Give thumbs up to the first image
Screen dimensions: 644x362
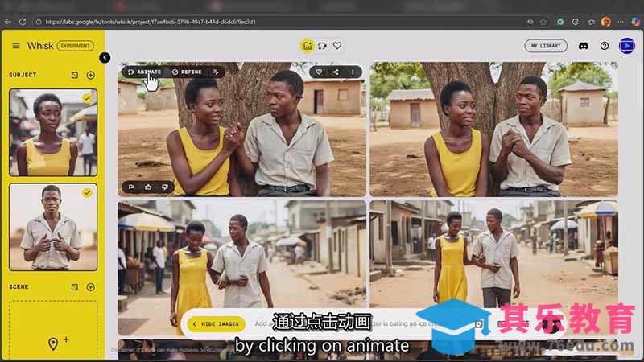148,187
